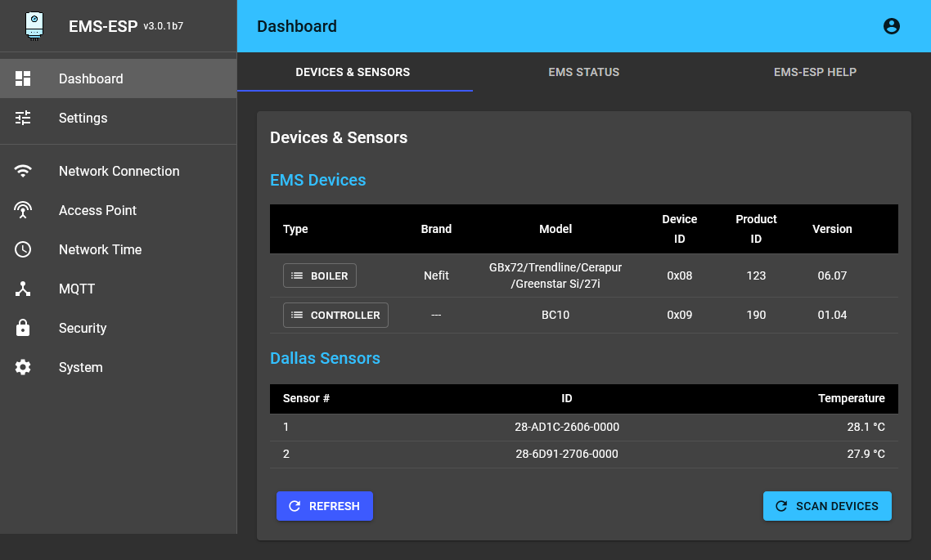Viewport: 931px width, 560px height.
Task: Select the Devices & Sensors tab
Action: point(353,72)
